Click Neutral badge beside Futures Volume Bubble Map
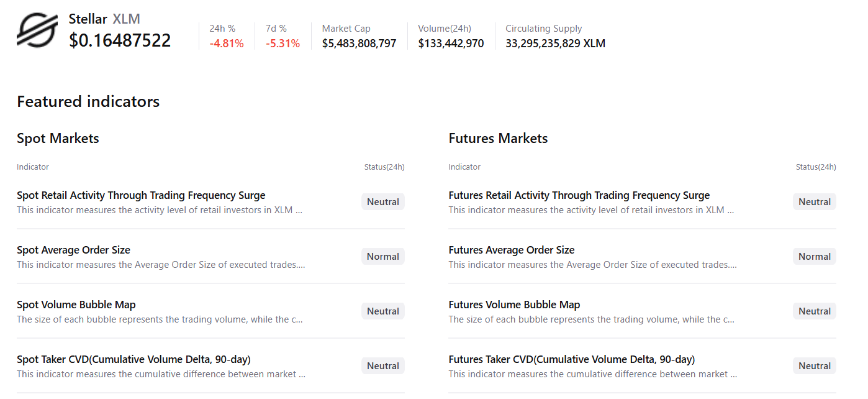This screenshot has height=399, width=868. pyautogui.click(x=814, y=311)
